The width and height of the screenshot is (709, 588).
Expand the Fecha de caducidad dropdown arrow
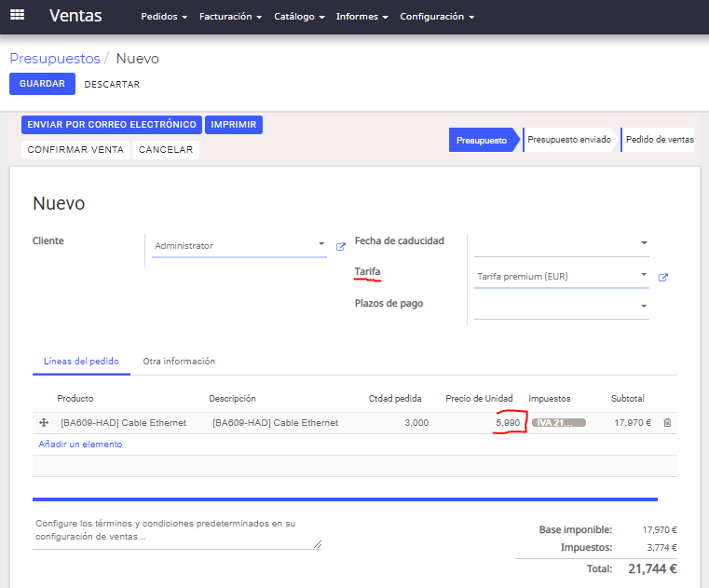[644, 243]
